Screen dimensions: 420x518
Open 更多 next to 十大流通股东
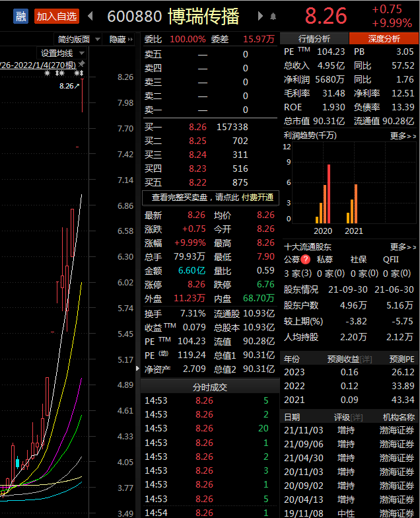403,246
